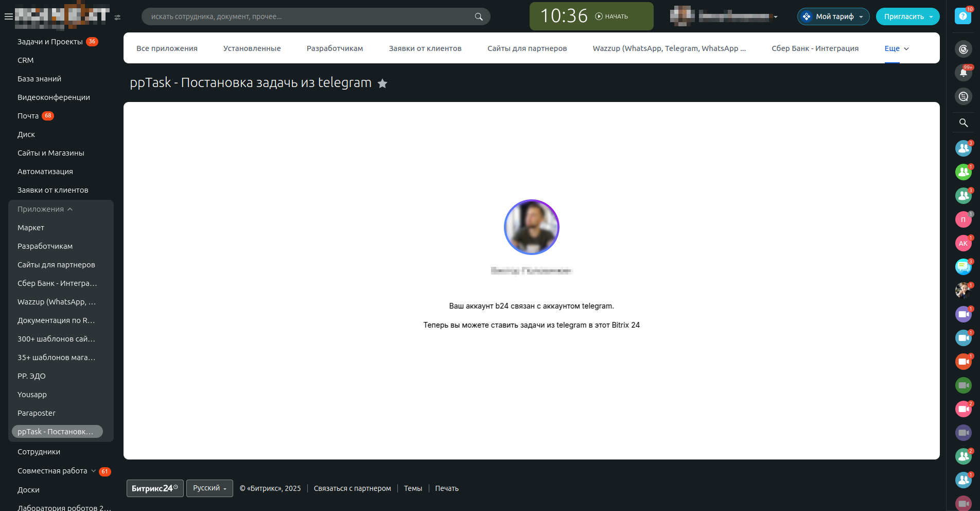Open the green group chat with badge 2

(964, 456)
